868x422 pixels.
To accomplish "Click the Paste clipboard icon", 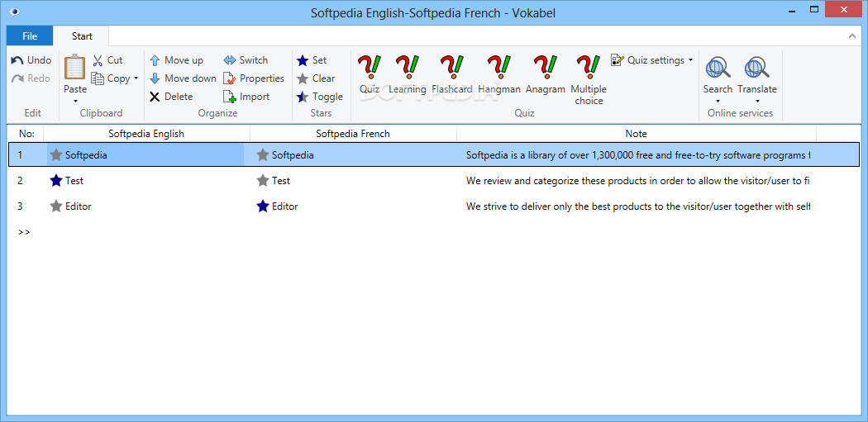I will click(74, 68).
